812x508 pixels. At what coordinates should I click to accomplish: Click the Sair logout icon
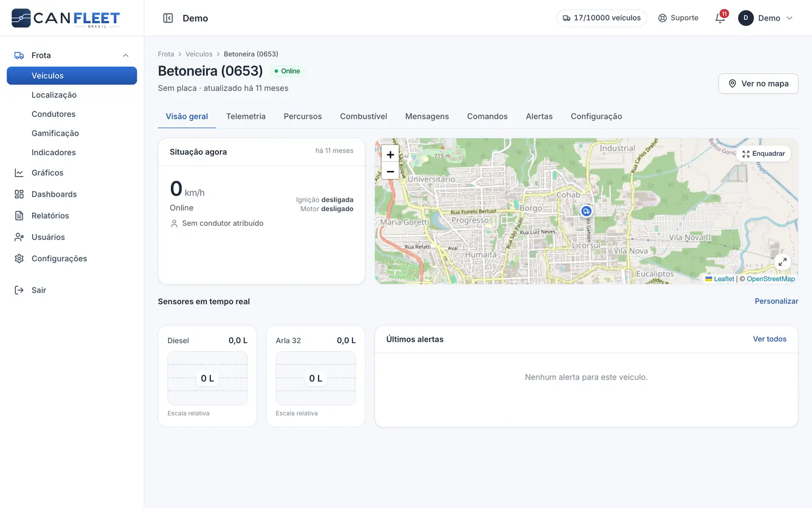19,290
